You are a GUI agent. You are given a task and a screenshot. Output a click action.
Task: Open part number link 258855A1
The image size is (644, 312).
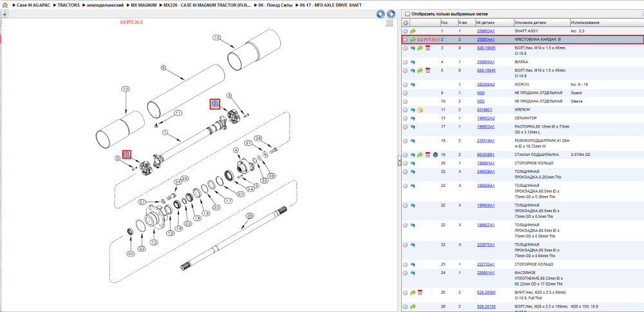tap(486, 62)
